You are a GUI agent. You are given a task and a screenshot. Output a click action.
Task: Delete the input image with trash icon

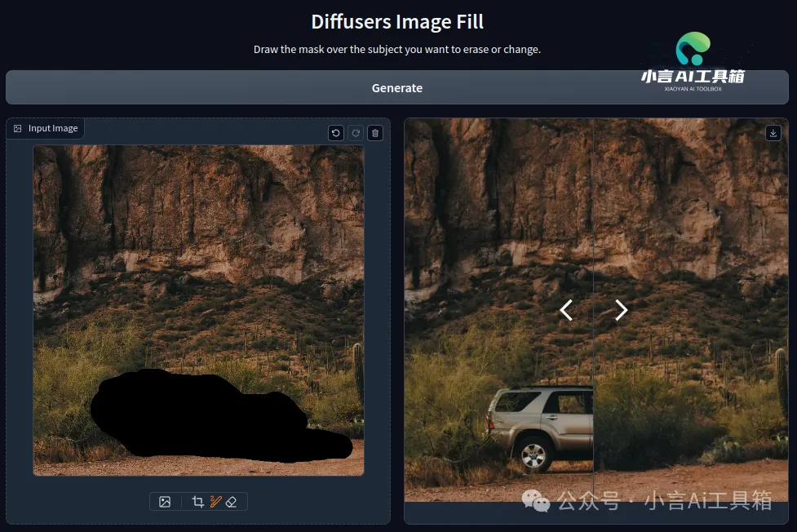[375, 133]
